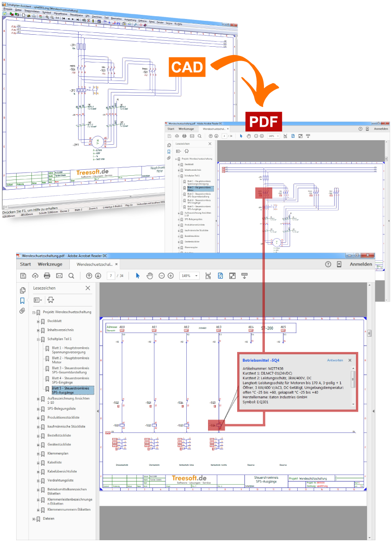This screenshot has height=543, width=392.
Task: Print the Wendeschutzschaltung PDF
Action: click(47, 276)
